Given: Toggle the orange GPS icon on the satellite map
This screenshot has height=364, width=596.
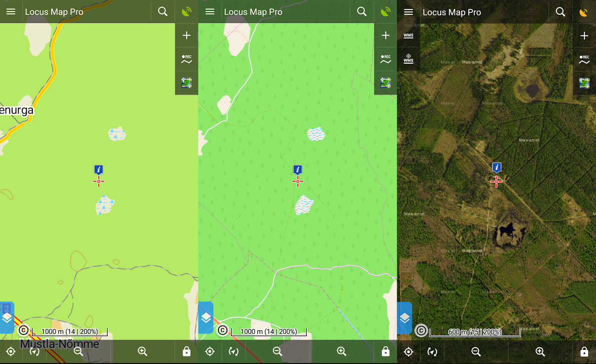Looking at the screenshot, I should (583, 12).
